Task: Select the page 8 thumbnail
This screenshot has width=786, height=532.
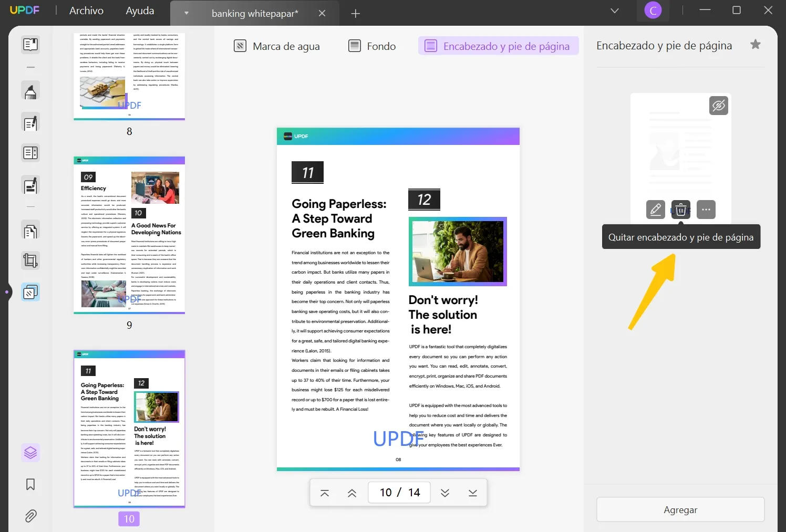Action: tap(129, 77)
